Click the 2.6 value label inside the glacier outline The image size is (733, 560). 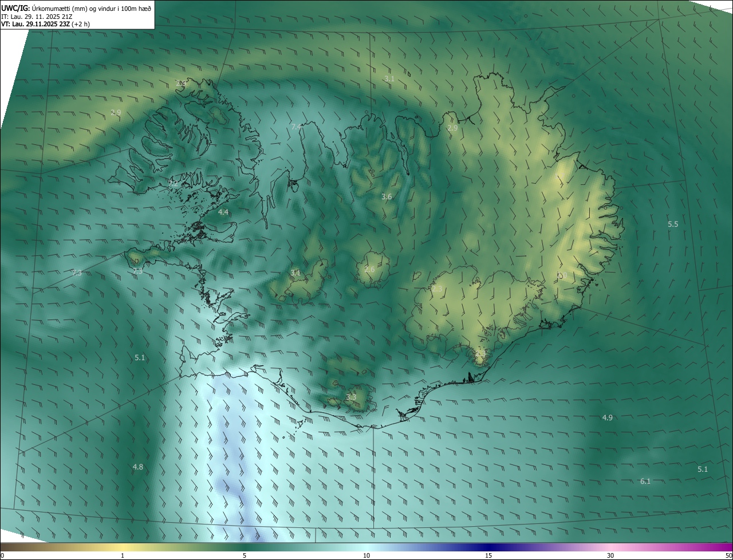click(369, 269)
